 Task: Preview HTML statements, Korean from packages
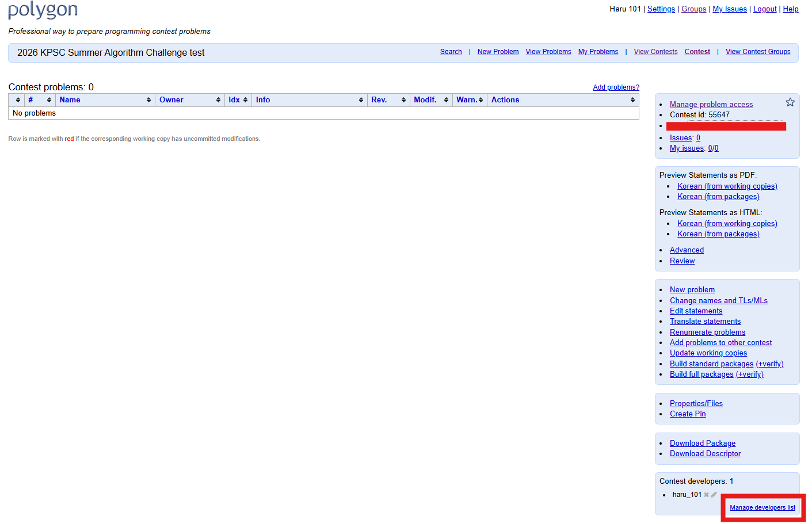718,234
